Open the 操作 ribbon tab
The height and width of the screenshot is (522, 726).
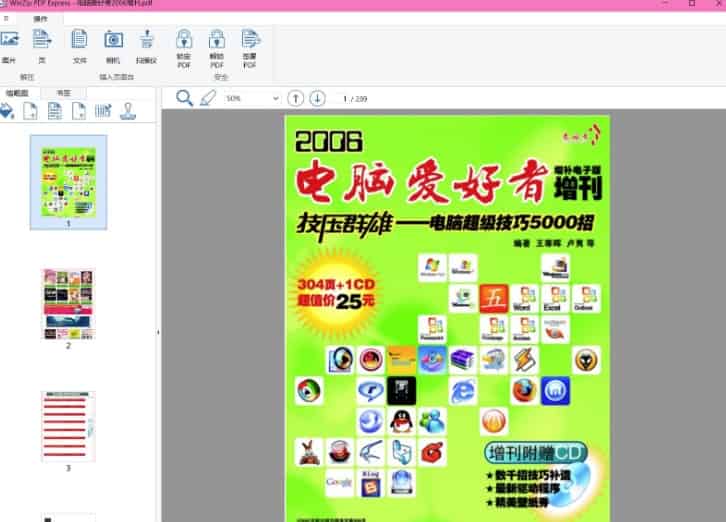40,19
